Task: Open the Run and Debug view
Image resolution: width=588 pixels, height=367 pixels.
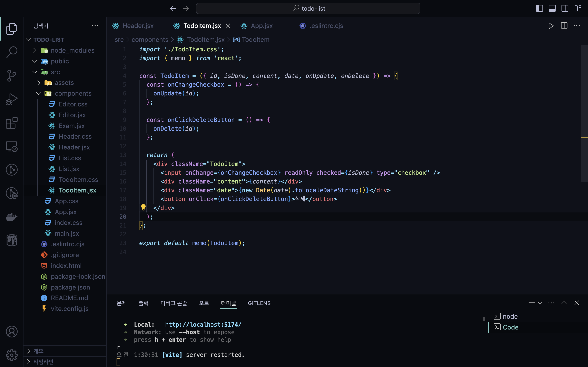Action: 12,99
